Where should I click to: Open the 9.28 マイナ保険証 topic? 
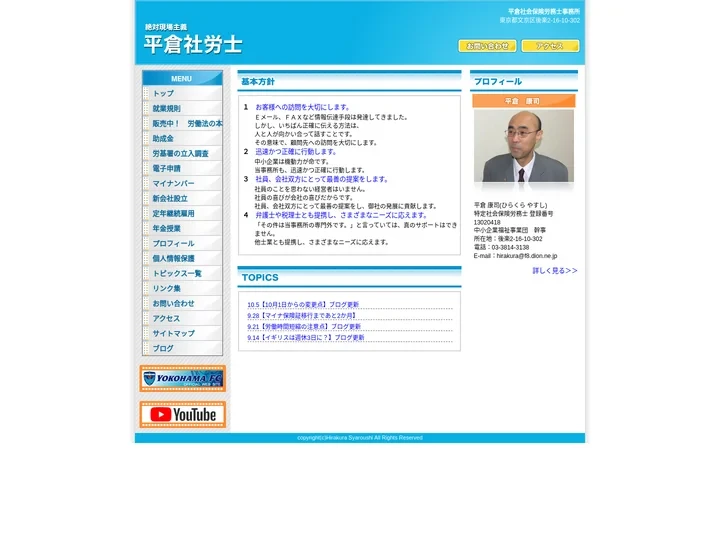coord(302,315)
